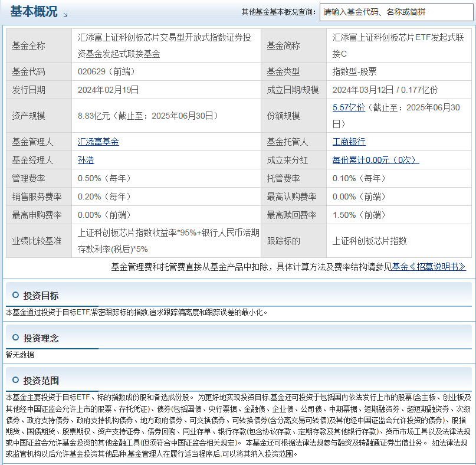Select max redemption fee value 1.50%（前端）
476x465 pixels.
click(359, 215)
